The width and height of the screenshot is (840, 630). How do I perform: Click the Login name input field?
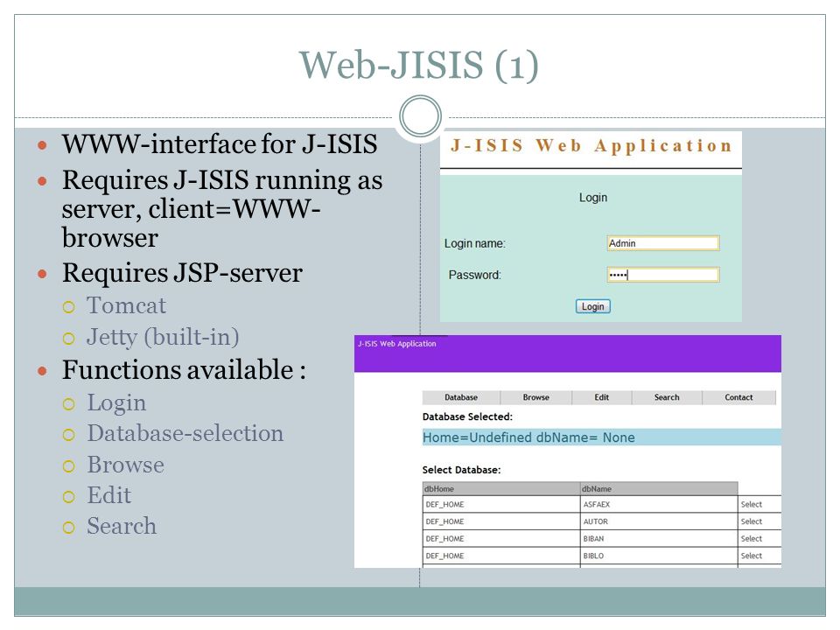(662, 243)
